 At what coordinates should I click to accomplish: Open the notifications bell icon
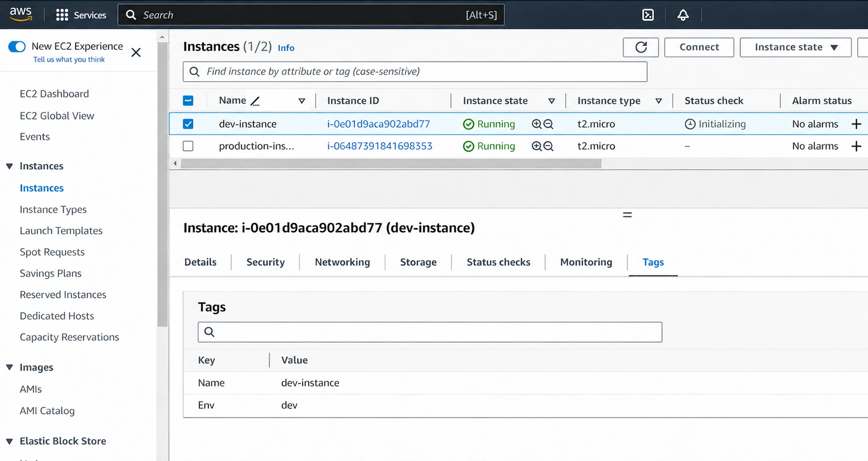coord(683,15)
